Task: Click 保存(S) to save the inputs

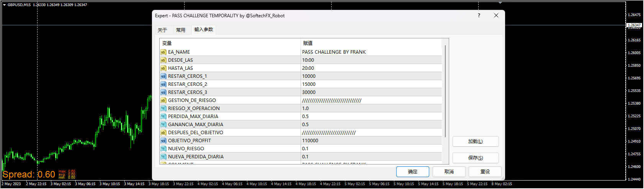Action: point(475,158)
